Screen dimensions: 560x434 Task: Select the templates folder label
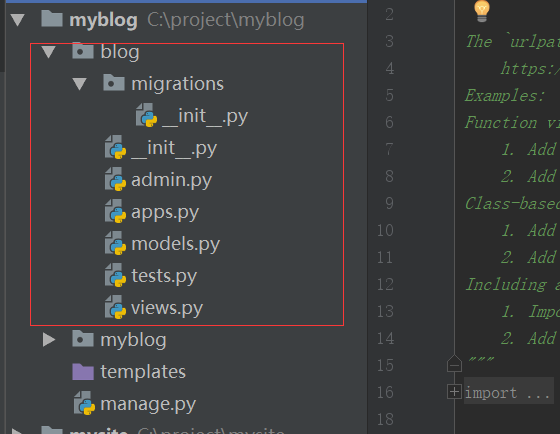pos(143,372)
